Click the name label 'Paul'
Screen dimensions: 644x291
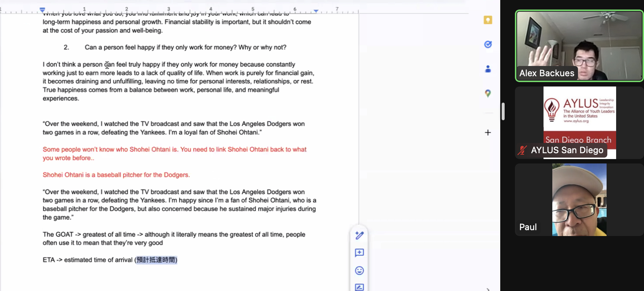[528, 227]
